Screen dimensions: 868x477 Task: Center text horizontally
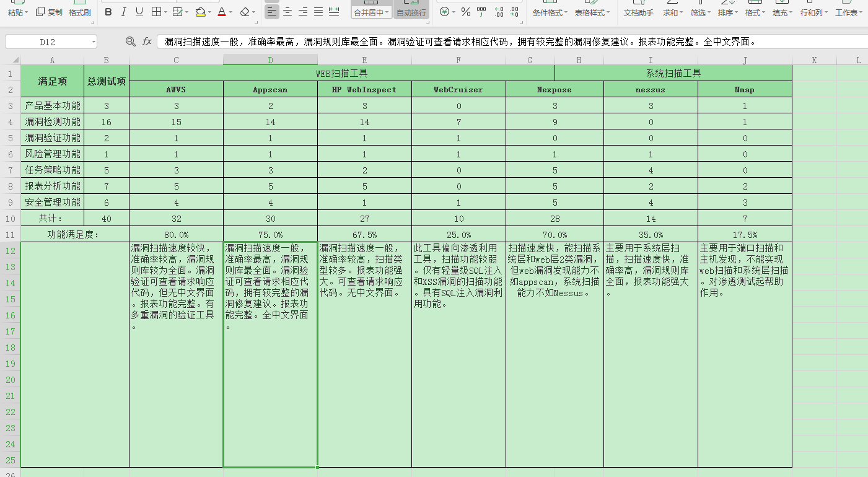tap(287, 12)
